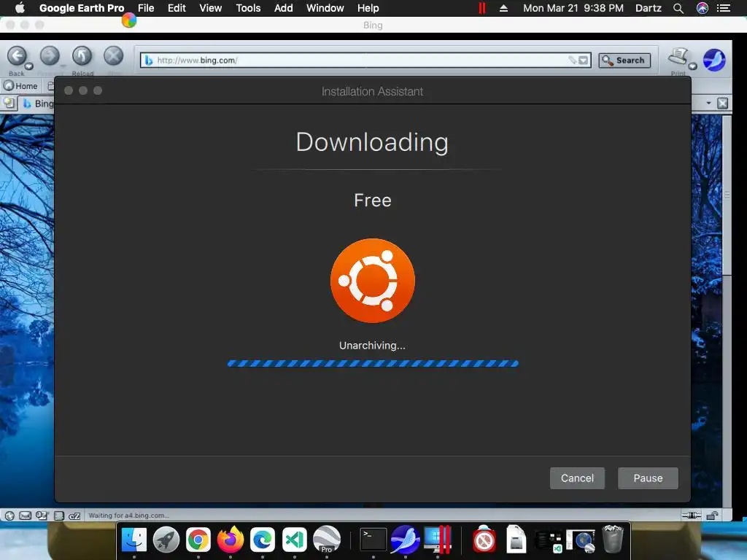This screenshot has height=560, width=747.
Task: Open Microsoft Edge from the Dock
Action: coord(263,540)
